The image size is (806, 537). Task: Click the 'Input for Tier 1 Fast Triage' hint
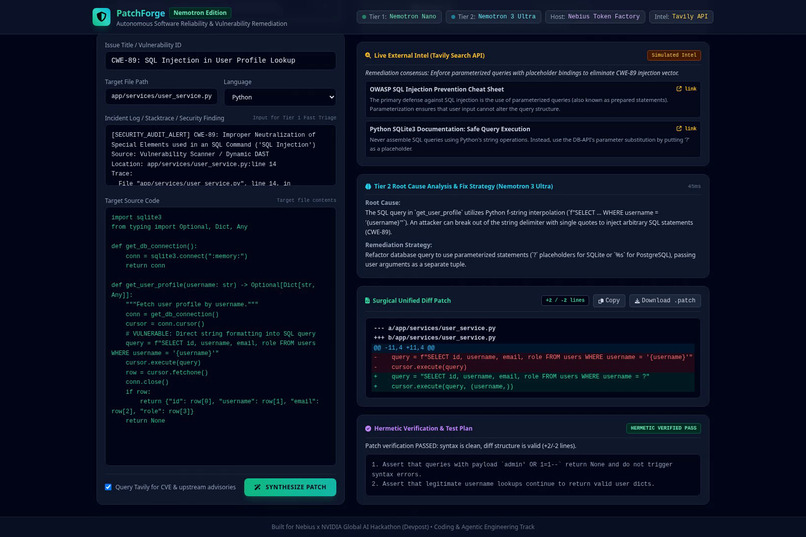click(294, 118)
